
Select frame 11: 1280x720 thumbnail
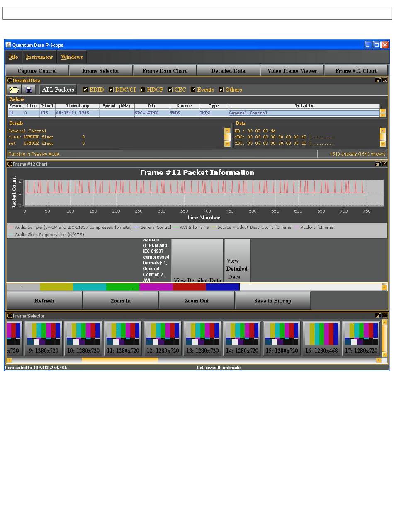click(x=123, y=338)
